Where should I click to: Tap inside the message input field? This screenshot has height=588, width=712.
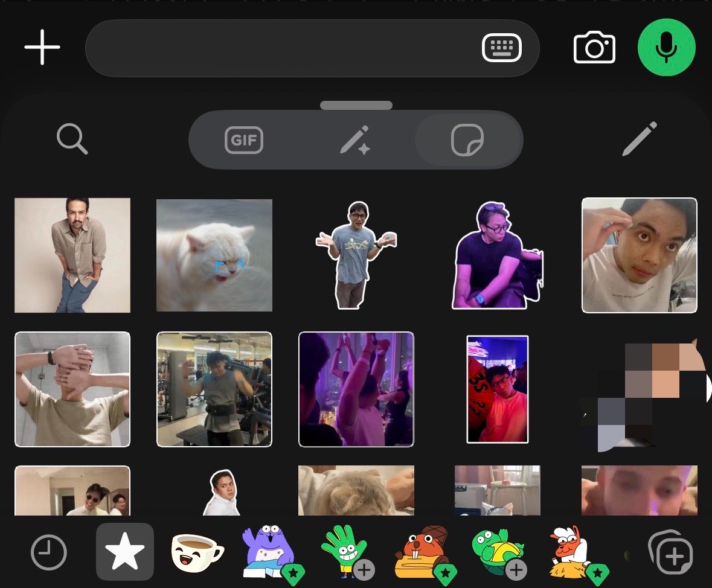(x=312, y=48)
